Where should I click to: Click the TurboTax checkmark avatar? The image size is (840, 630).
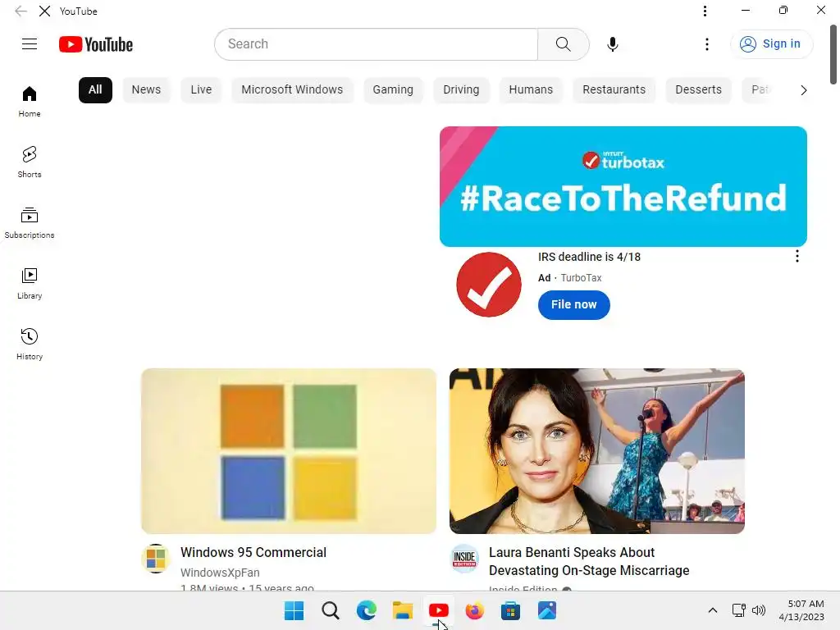pyautogui.click(x=489, y=285)
